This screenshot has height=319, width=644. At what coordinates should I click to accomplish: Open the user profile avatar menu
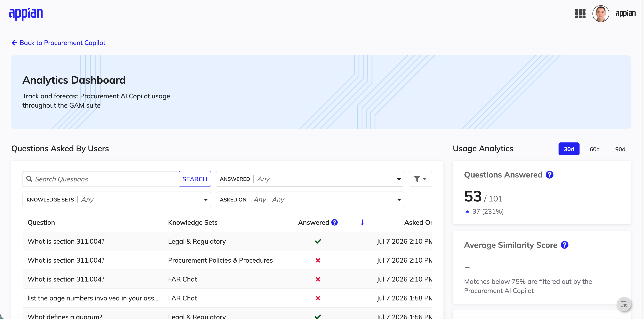pos(601,14)
